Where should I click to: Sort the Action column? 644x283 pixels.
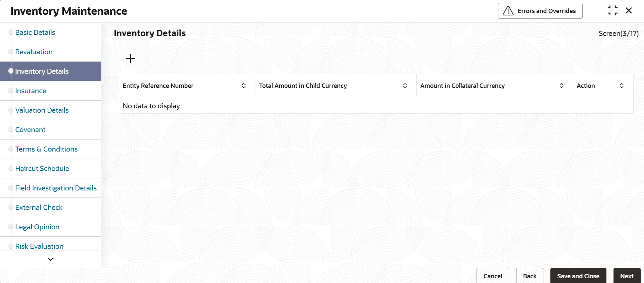pos(622,86)
